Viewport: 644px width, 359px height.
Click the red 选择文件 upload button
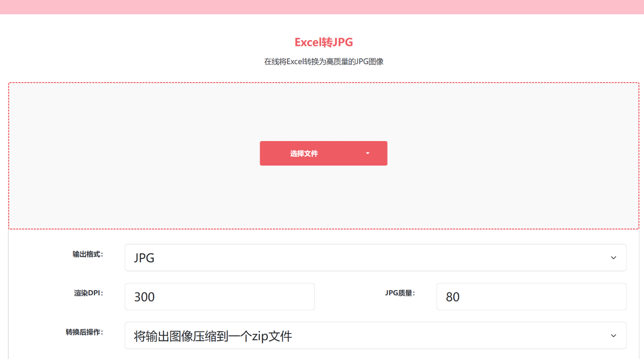click(x=305, y=153)
